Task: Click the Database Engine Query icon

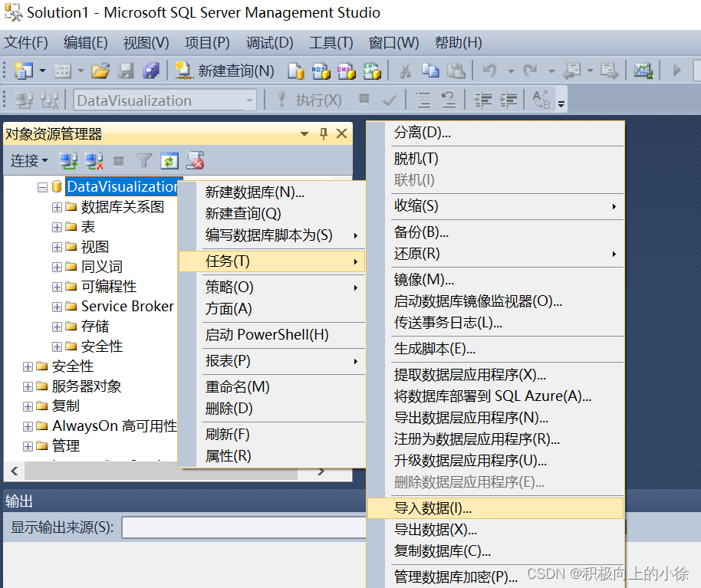Action: click(295, 71)
